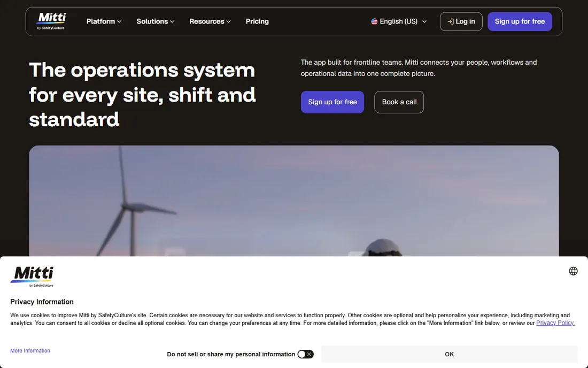Image resolution: width=588 pixels, height=368 pixels.
Task: Click the Book a call button
Action: point(399,102)
